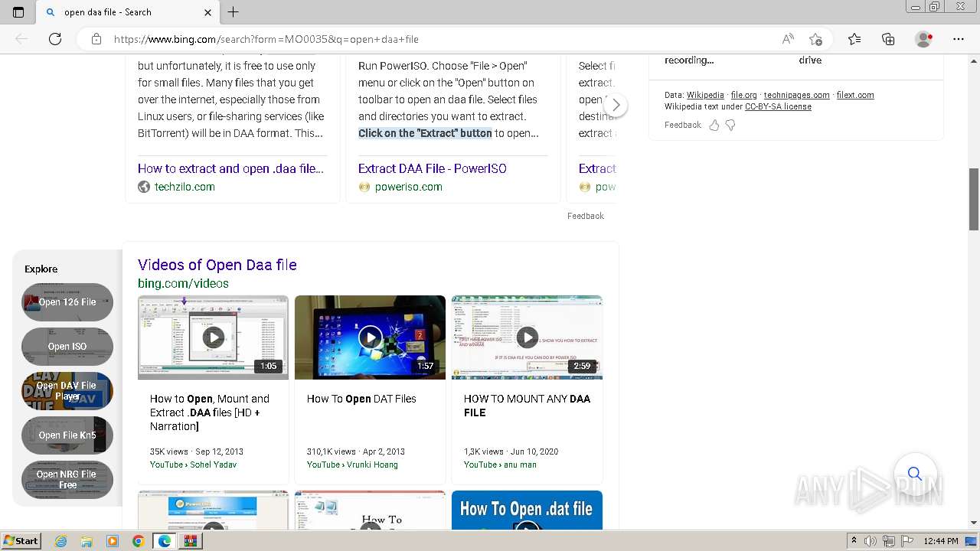Image resolution: width=980 pixels, height=551 pixels.
Task: Open 'How to extract and open .daa file' link
Action: 231,168
